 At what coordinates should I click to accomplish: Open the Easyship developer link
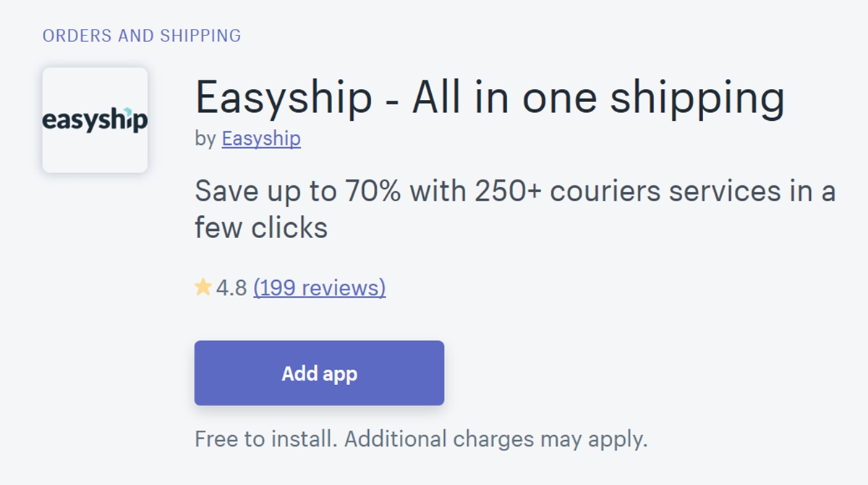[261, 138]
